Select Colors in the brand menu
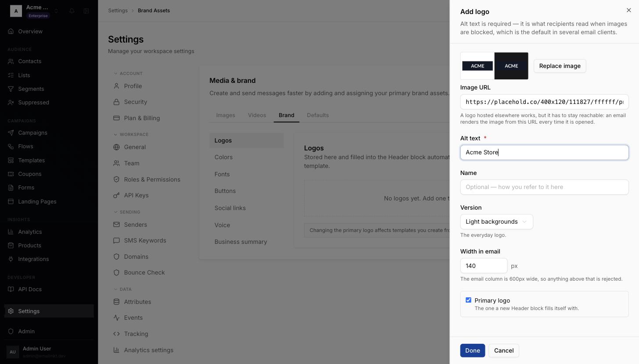 (247, 157)
